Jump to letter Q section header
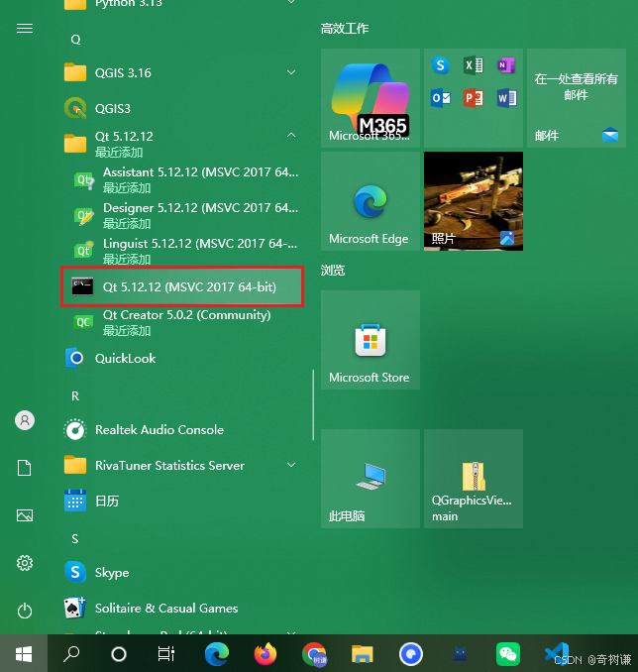The height and width of the screenshot is (672, 638). 75,40
